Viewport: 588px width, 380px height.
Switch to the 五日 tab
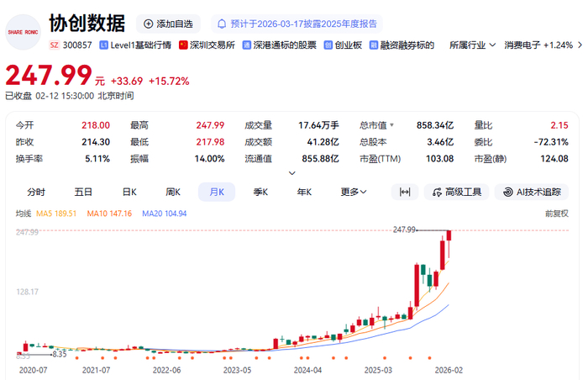pos(83,193)
